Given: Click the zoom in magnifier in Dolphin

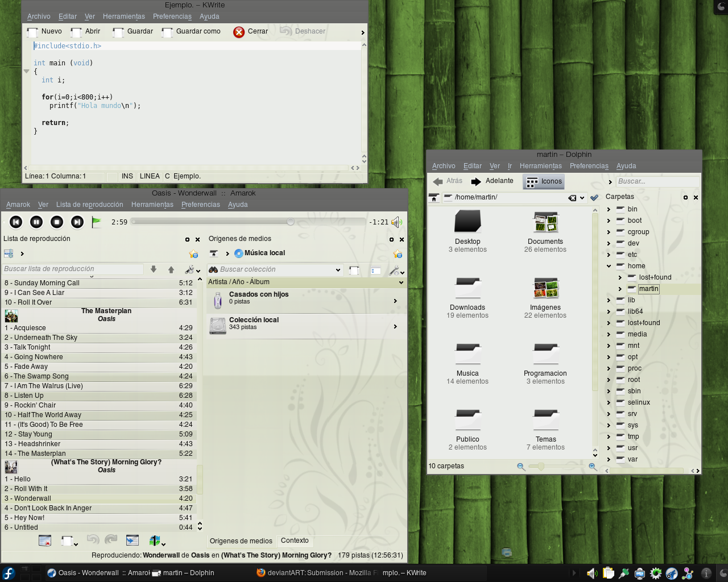Looking at the screenshot, I should [592, 467].
